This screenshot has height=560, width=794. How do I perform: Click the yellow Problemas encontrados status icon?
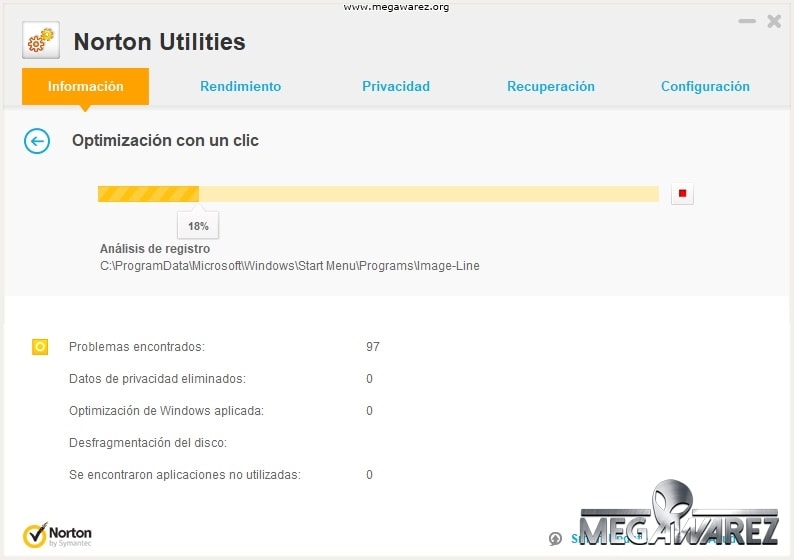pos(40,347)
